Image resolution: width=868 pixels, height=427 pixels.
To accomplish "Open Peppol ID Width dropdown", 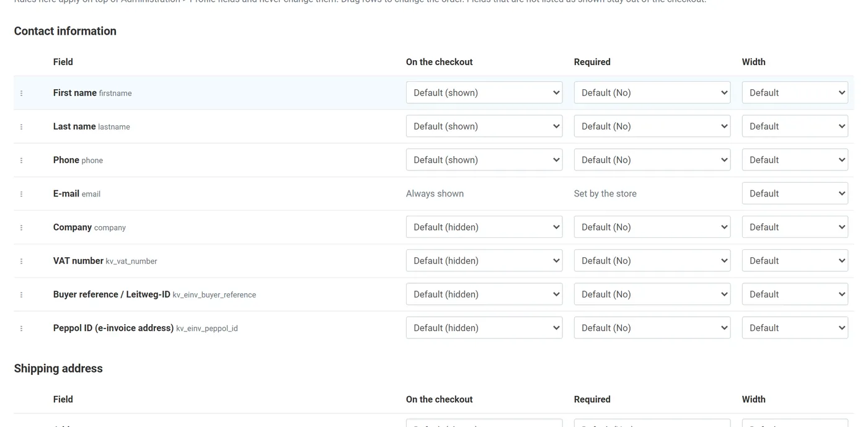I will click(x=795, y=327).
